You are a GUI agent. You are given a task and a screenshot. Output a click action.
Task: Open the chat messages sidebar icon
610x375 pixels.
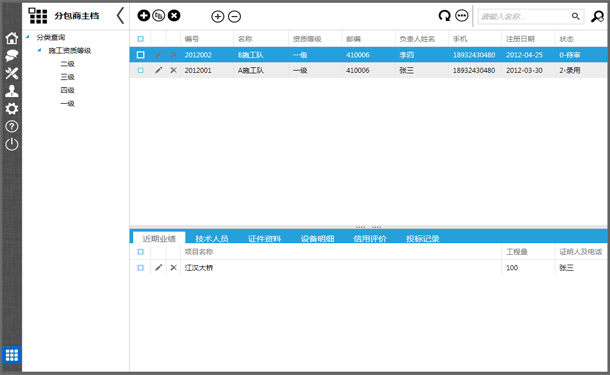coord(12,56)
